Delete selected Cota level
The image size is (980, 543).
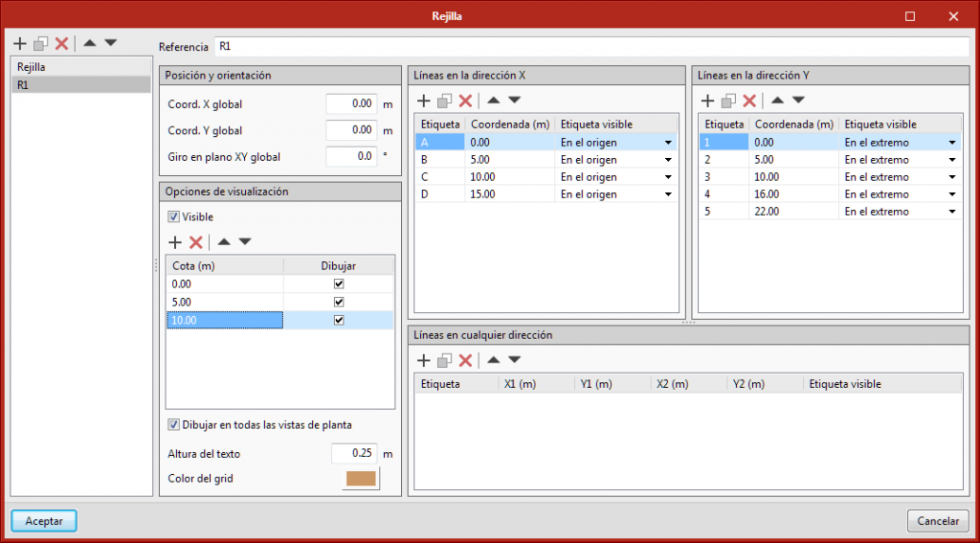[196, 242]
